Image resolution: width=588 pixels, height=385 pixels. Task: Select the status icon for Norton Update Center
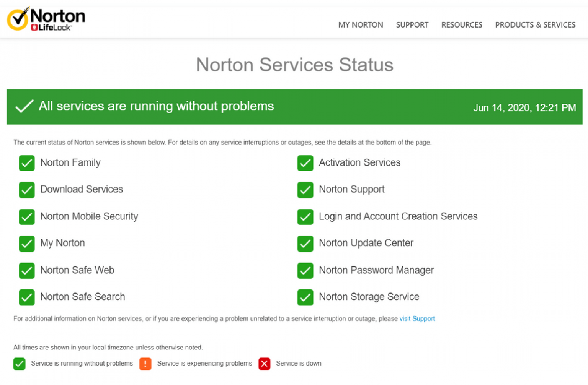(x=305, y=244)
